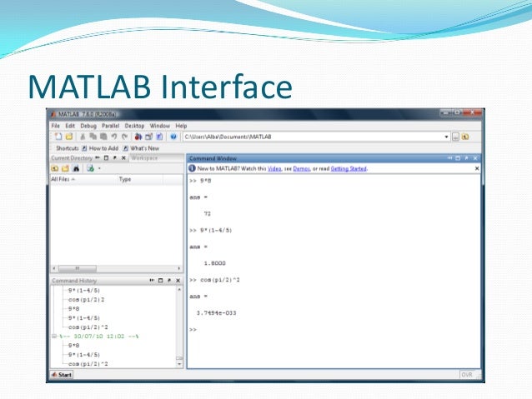
Task: Click the Command History scroll-down arrow
Action: click(179, 364)
